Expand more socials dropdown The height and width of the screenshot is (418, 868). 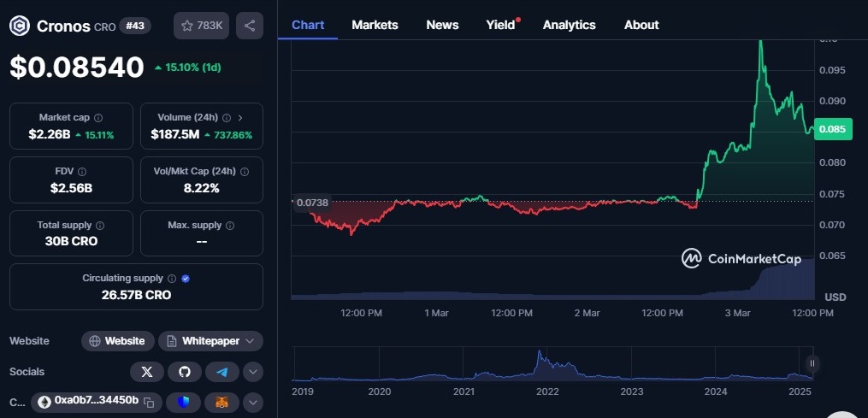point(253,372)
